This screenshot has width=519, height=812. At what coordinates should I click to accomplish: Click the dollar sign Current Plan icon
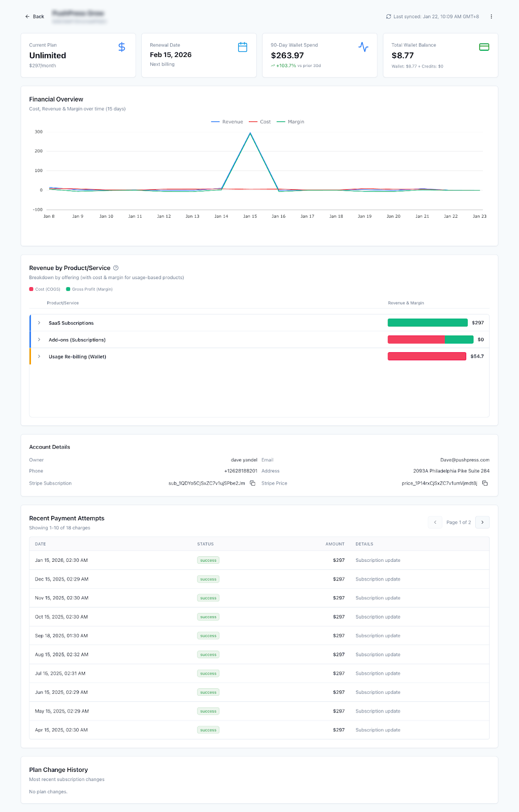click(x=122, y=47)
